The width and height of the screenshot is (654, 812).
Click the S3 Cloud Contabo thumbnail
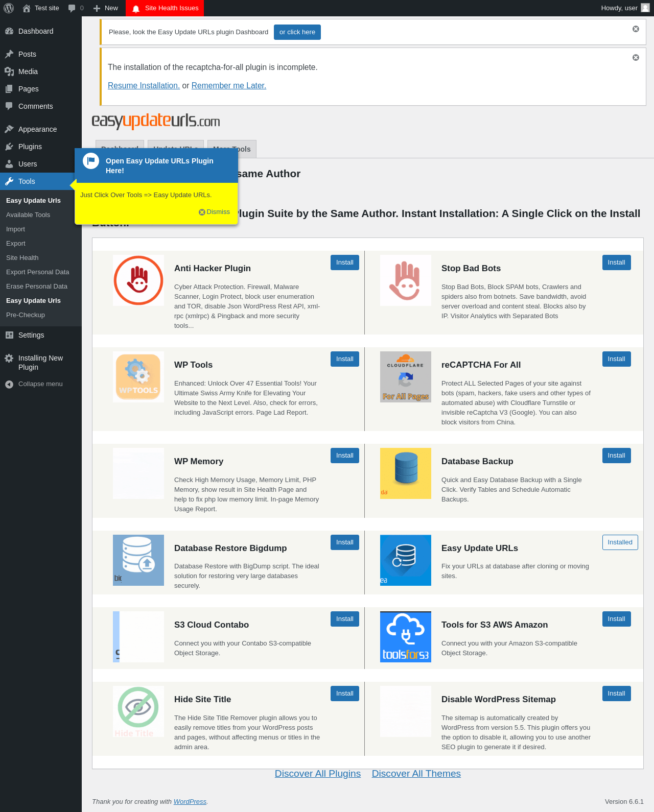[x=138, y=637]
